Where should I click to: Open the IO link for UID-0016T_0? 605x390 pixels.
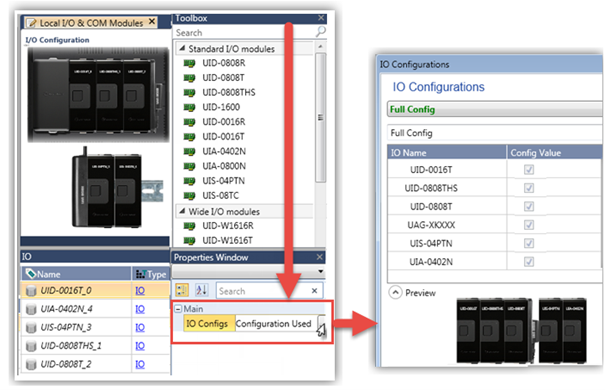tap(140, 290)
